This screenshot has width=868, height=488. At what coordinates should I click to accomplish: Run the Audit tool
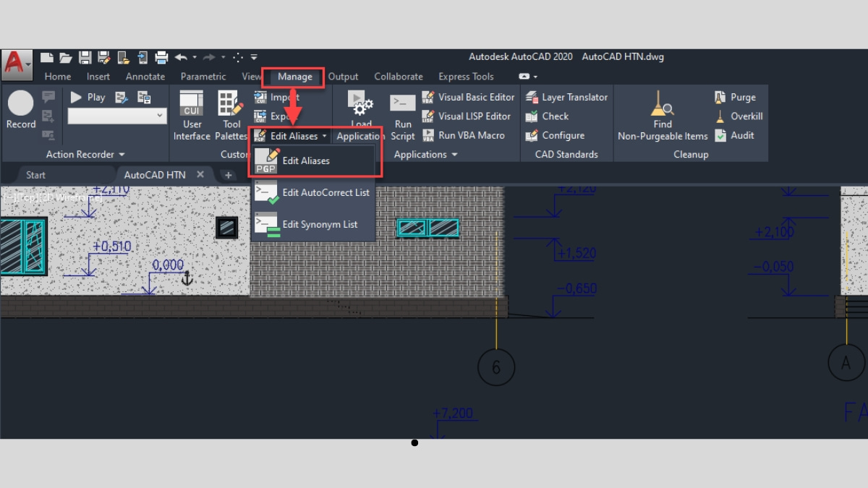[735, 135]
